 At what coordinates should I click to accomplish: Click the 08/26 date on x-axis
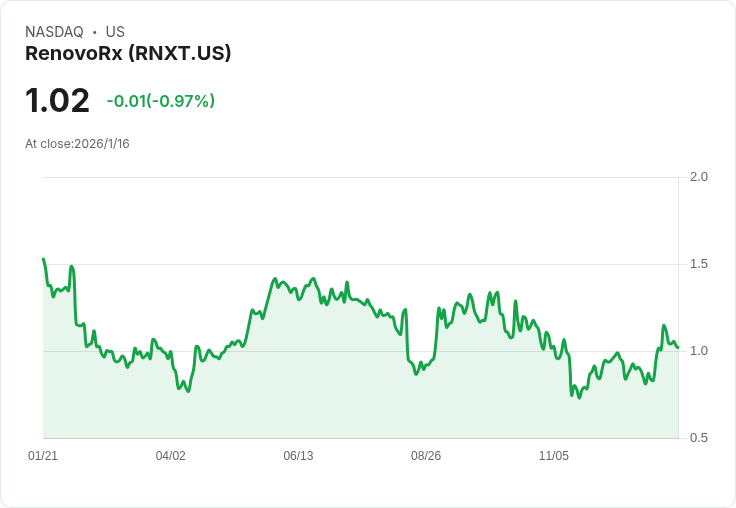point(426,456)
